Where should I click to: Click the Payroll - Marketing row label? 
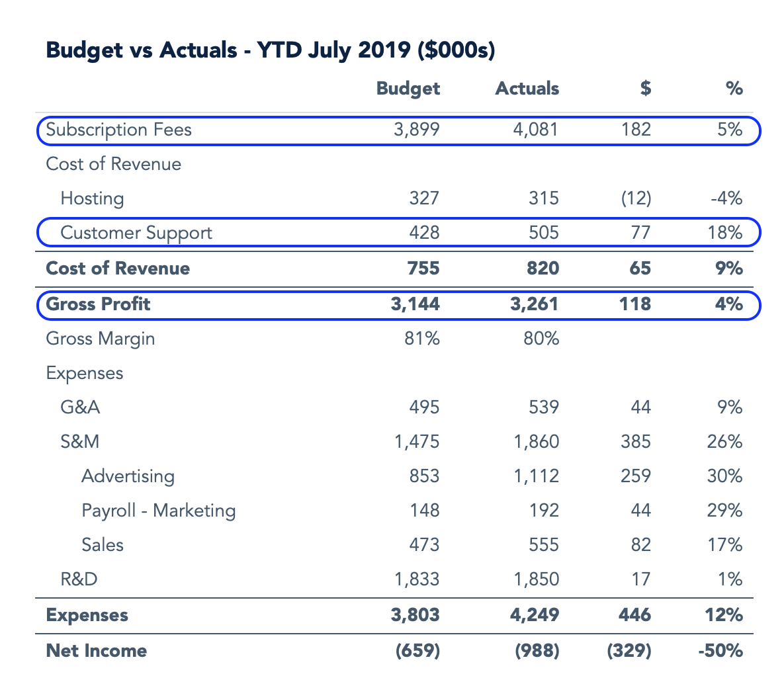click(x=157, y=511)
